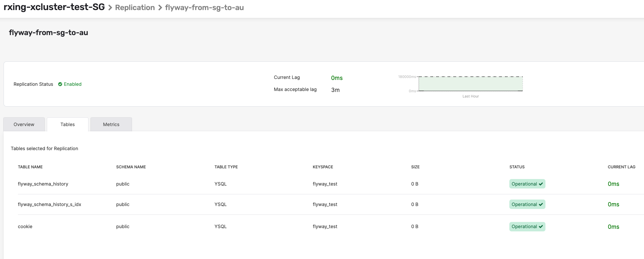The width and height of the screenshot is (644, 259).
Task: Click 0ms lag in flyway_schema_history row
Action: coord(613,184)
